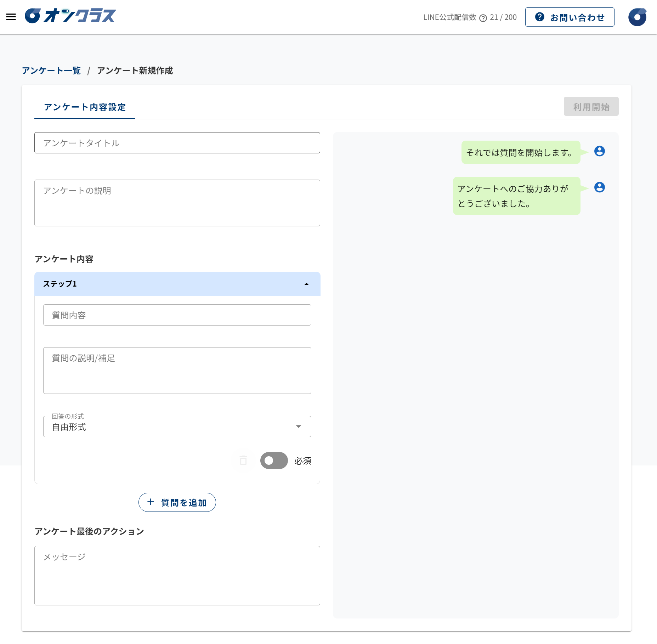Click the オンクラス logo
Screen dimensions: 657x644
tap(70, 16)
